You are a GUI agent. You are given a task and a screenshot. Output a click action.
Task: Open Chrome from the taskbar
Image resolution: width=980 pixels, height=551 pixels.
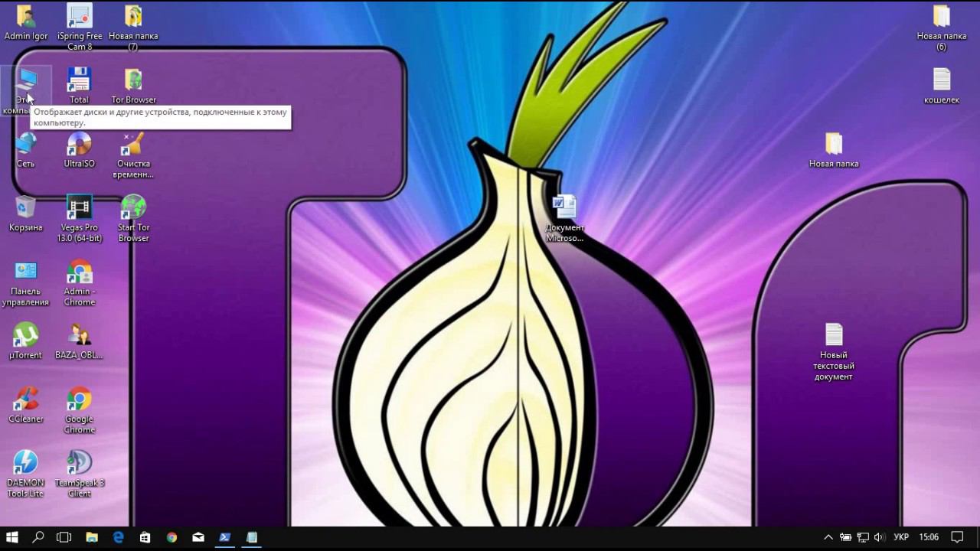pyautogui.click(x=171, y=537)
